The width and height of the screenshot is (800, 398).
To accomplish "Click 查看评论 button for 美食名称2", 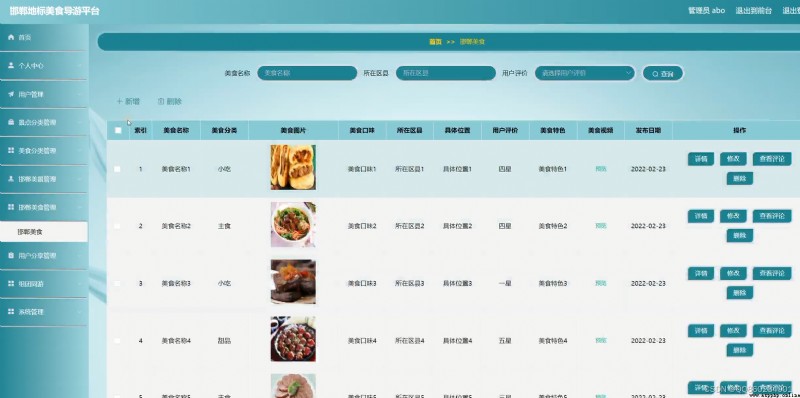I will point(772,216).
